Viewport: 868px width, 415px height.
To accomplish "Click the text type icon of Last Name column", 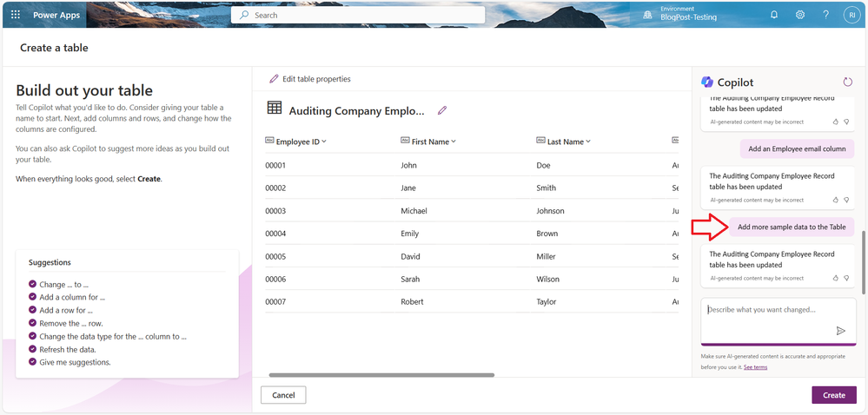I will (x=540, y=142).
